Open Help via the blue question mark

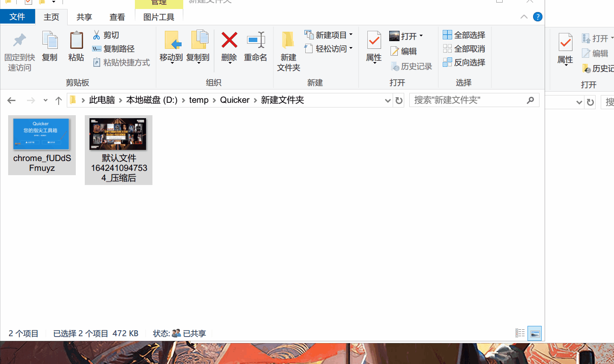(538, 17)
